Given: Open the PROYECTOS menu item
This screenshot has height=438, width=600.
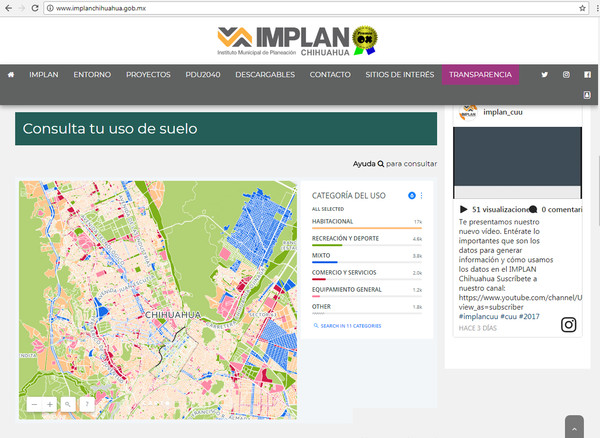Looking at the screenshot, I should click(x=148, y=75).
